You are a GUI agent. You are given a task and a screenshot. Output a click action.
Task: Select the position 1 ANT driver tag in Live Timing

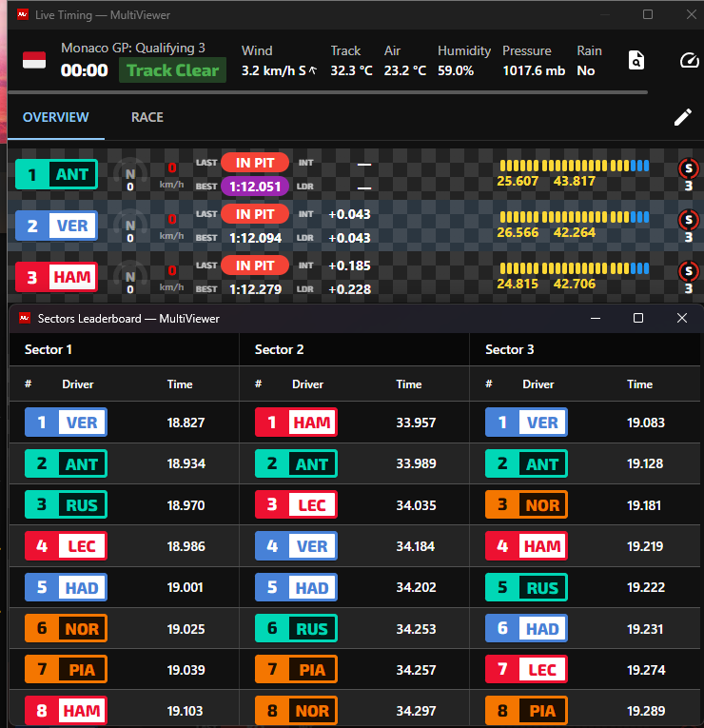57,174
